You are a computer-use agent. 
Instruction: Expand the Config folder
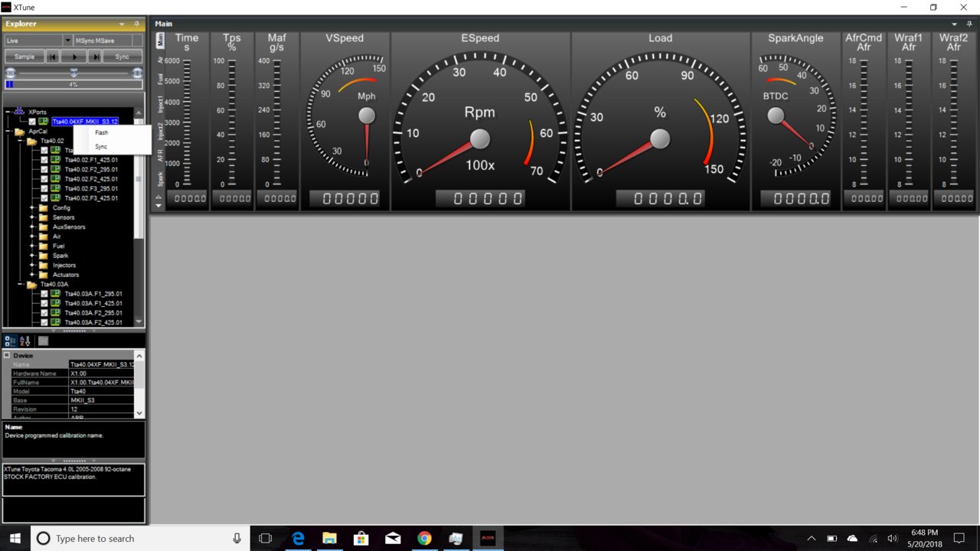33,207
